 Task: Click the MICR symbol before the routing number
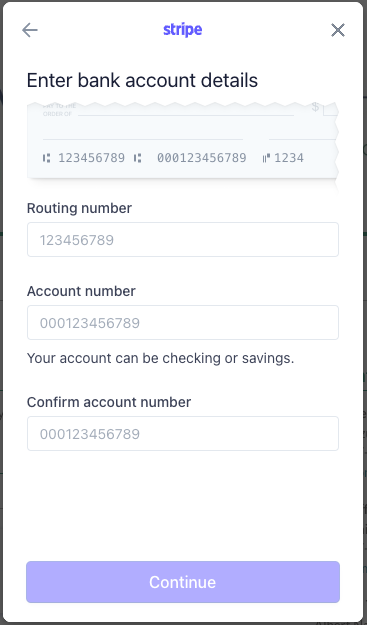point(47,158)
